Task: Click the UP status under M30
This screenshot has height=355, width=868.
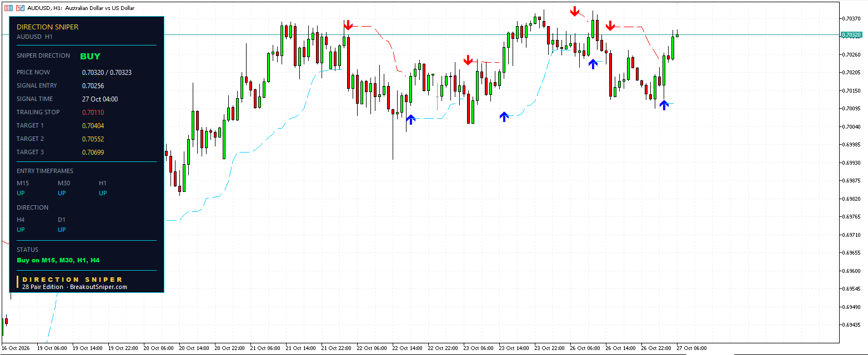Action: click(x=62, y=193)
